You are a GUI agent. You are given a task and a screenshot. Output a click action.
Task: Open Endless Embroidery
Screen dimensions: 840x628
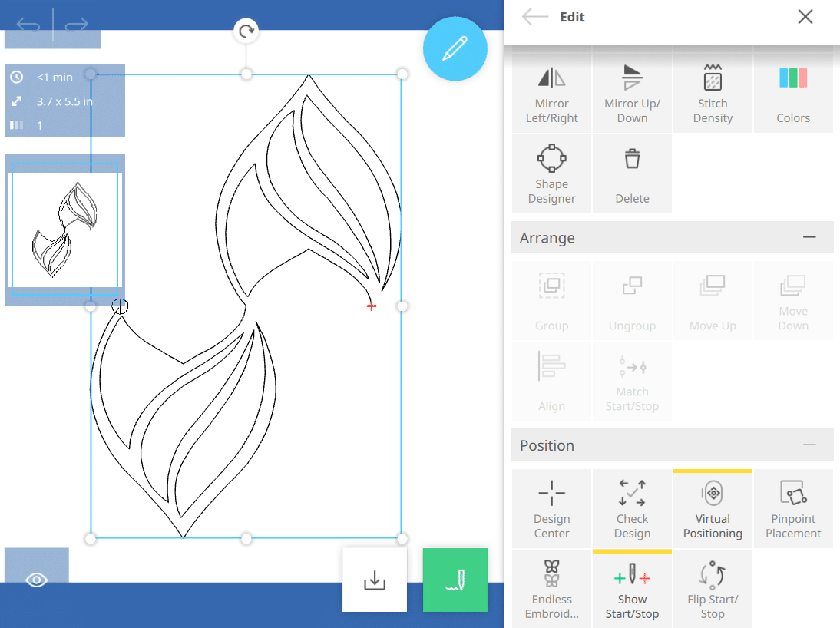pyautogui.click(x=551, y=589)
